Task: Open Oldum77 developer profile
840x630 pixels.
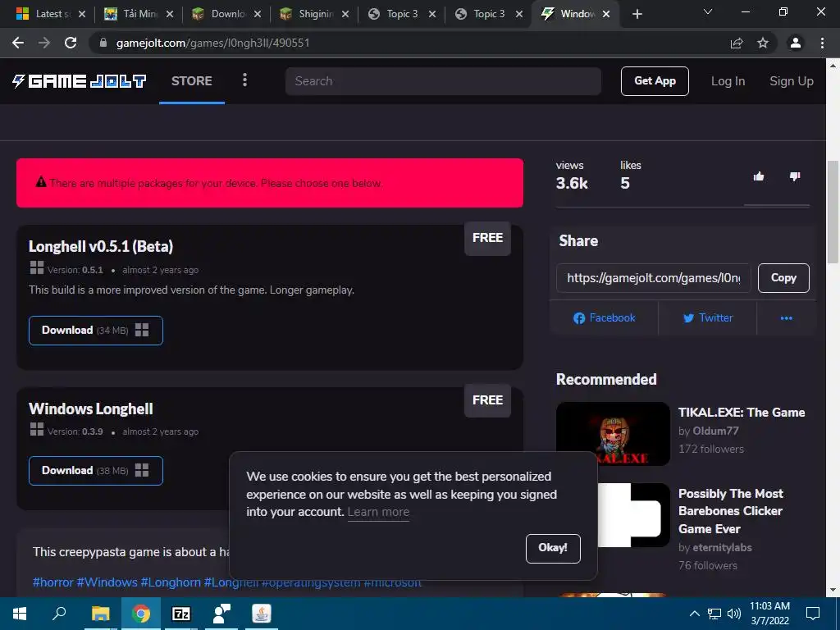Action: (715, 431)
